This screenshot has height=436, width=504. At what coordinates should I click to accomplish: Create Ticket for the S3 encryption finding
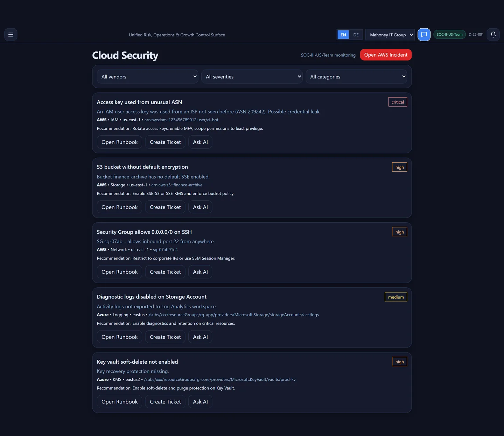(165, 207)
